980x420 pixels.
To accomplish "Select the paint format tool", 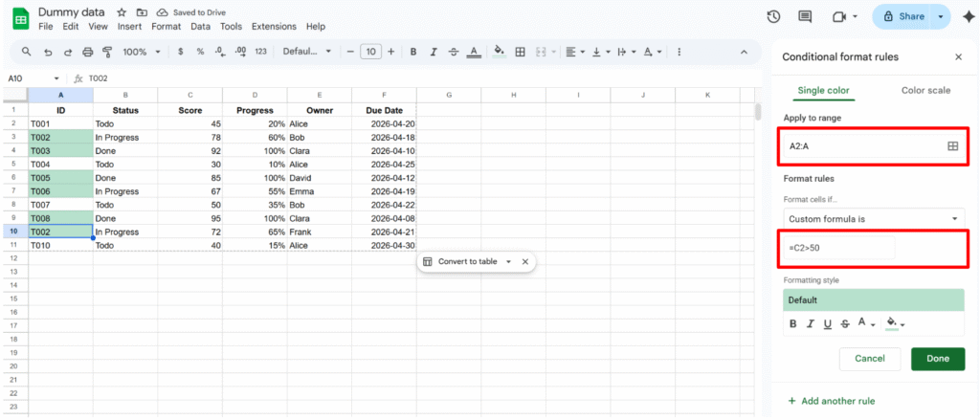I will (x=107, y=52).
